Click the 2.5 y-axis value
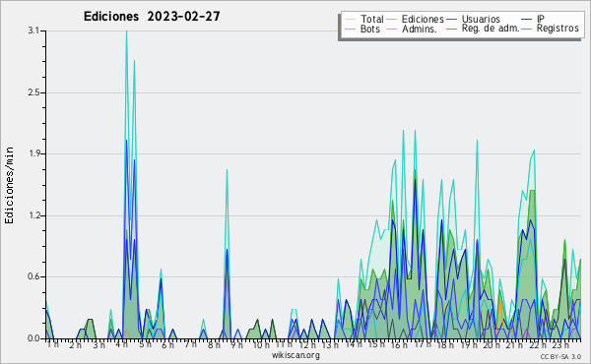 point(33,92)
